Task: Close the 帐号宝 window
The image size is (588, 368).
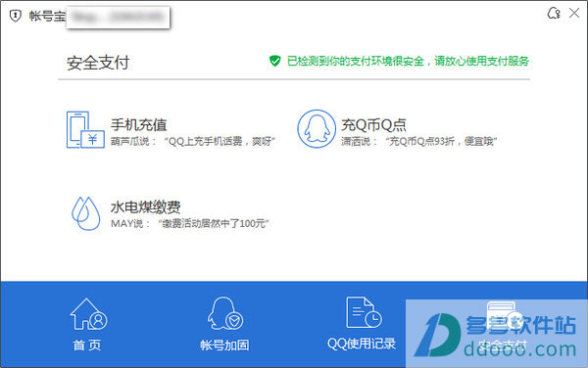Action: pos(574,13)
